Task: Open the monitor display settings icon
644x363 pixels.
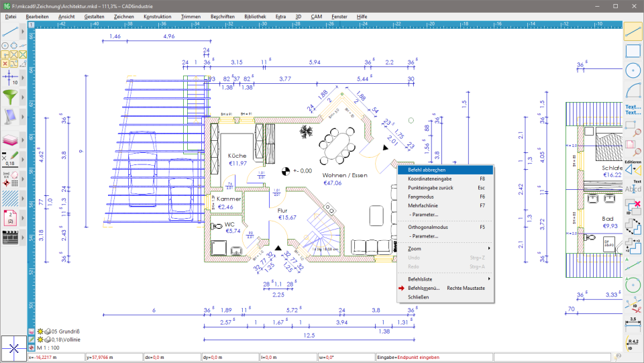Action: pyautogui.click(x=10, y=117)
